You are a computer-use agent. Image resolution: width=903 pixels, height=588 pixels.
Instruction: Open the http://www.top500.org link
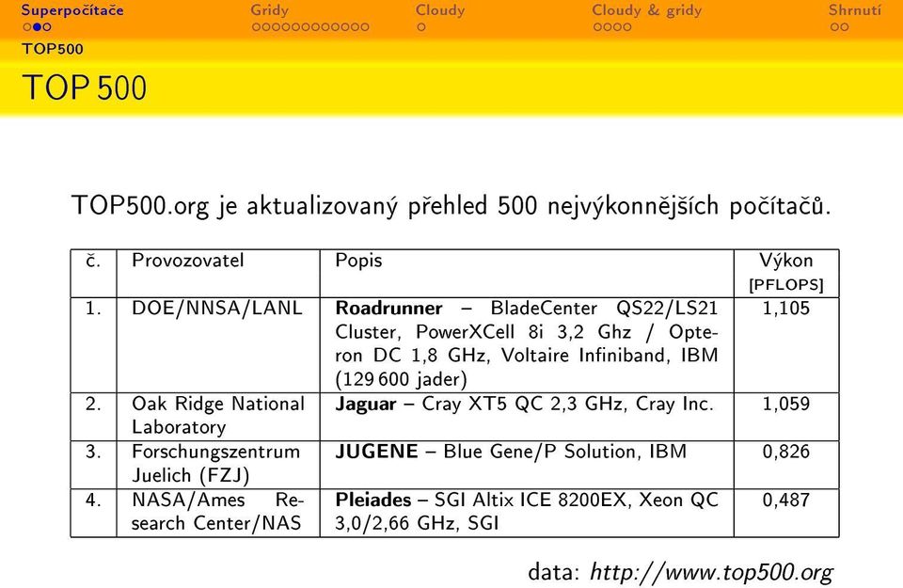coord(711,572)
